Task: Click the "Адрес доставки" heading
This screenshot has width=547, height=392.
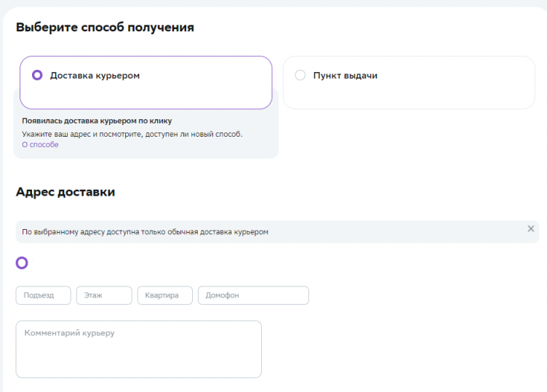Action: click(x=65, y=192)
